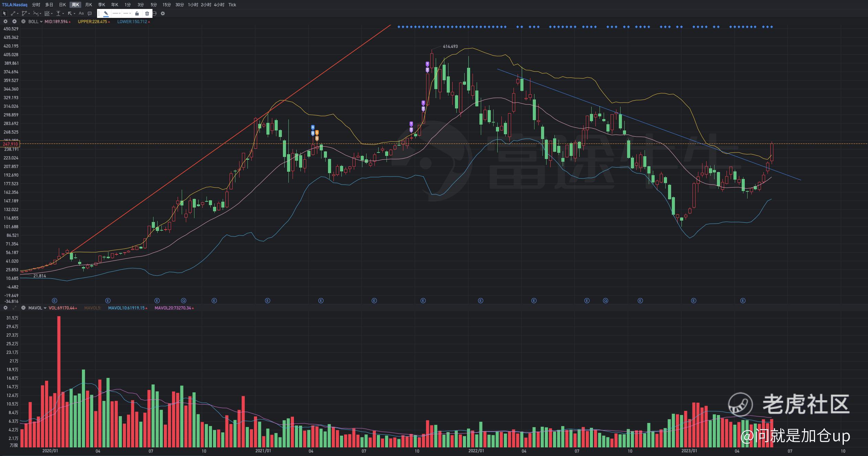
Task: Click the 21.814 low price label
Action: (40, 276)
